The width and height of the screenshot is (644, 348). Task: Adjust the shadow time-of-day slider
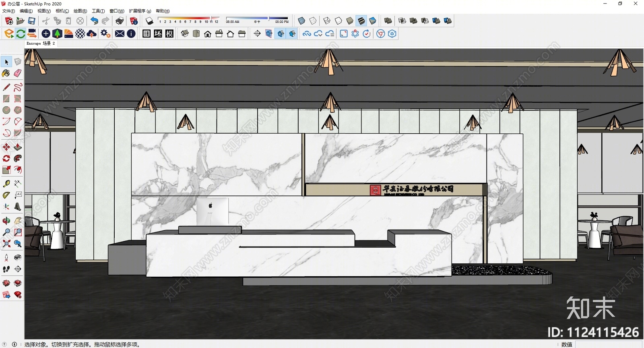(257, 20)
